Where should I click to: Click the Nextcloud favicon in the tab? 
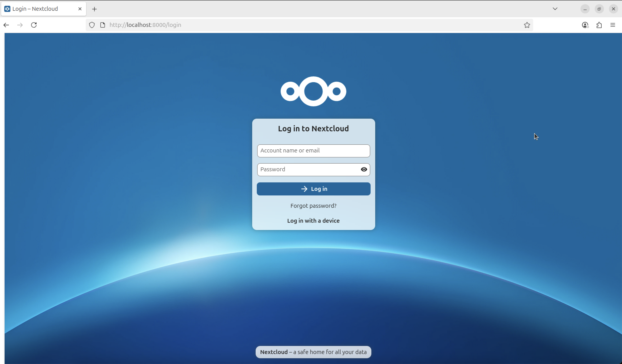pos(7,9)
